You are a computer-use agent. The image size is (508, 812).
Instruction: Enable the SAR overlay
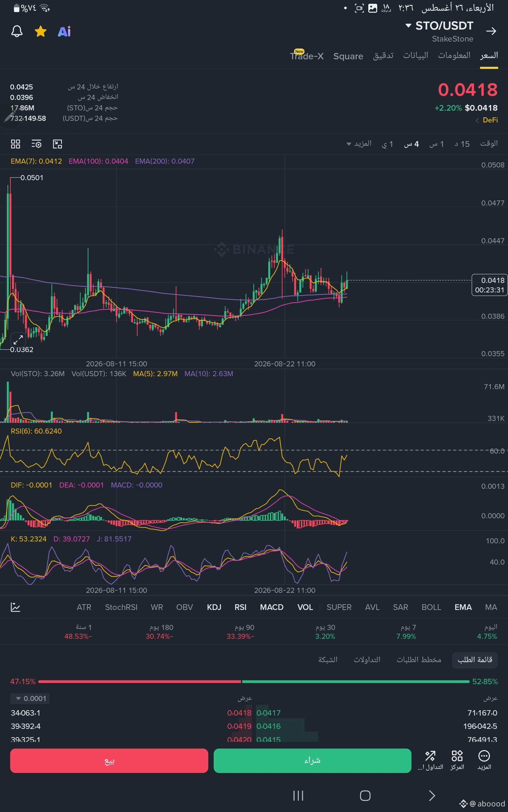click(400, 607)
